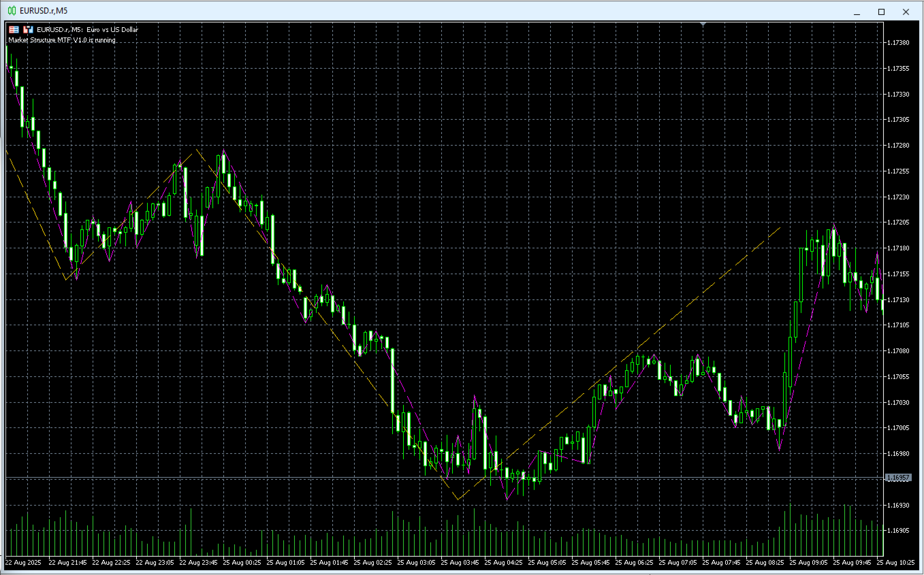The height and width of the screenshot is (575, 924).
Task: Click the '25 Aug 03:45' time axis label
Action: 460,563
